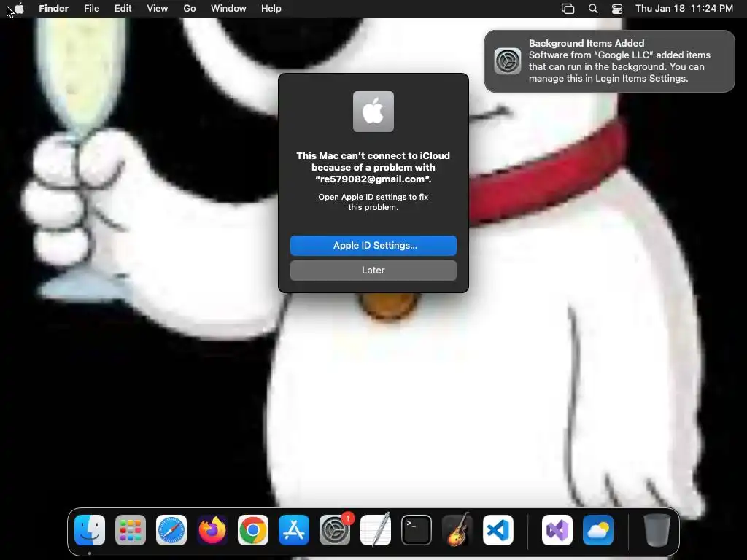Launch Google Chrome from the Dock
747x560 pixels.
point(253,530)
